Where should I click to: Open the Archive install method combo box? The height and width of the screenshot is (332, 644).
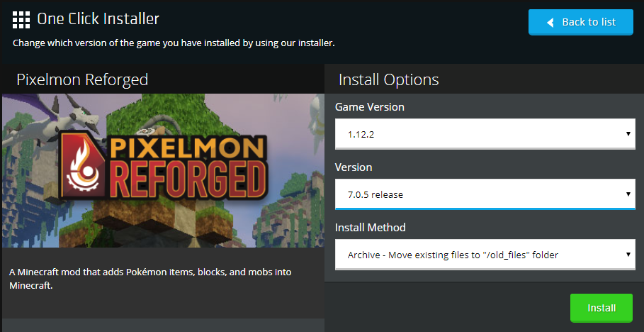coord(485,255)
